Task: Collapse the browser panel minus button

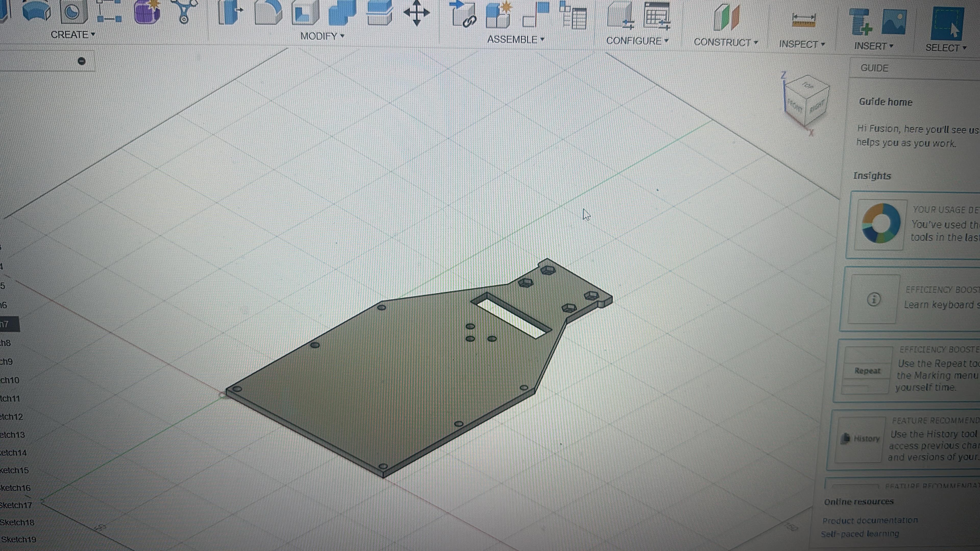Action: pos(81,61)
